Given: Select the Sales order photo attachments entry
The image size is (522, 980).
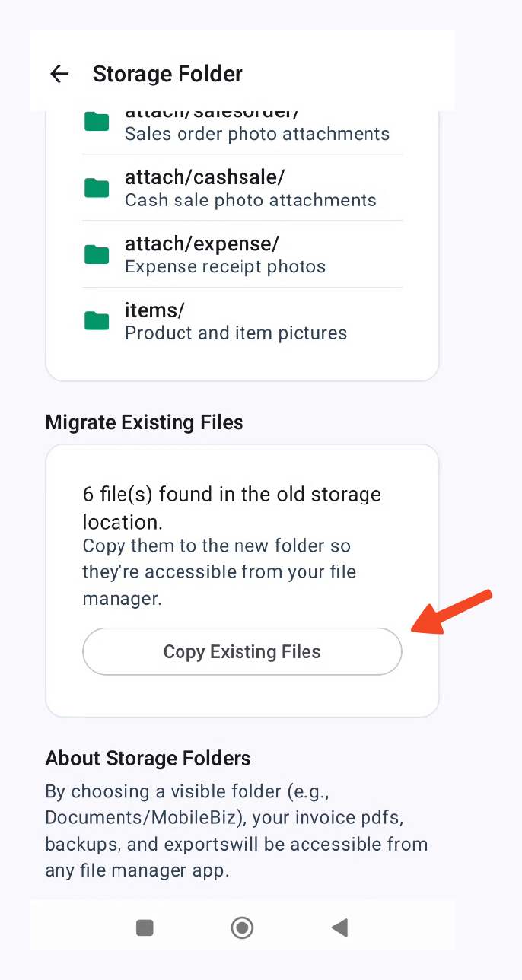Looking at the screenshot, I should click(x=256, y=133).
